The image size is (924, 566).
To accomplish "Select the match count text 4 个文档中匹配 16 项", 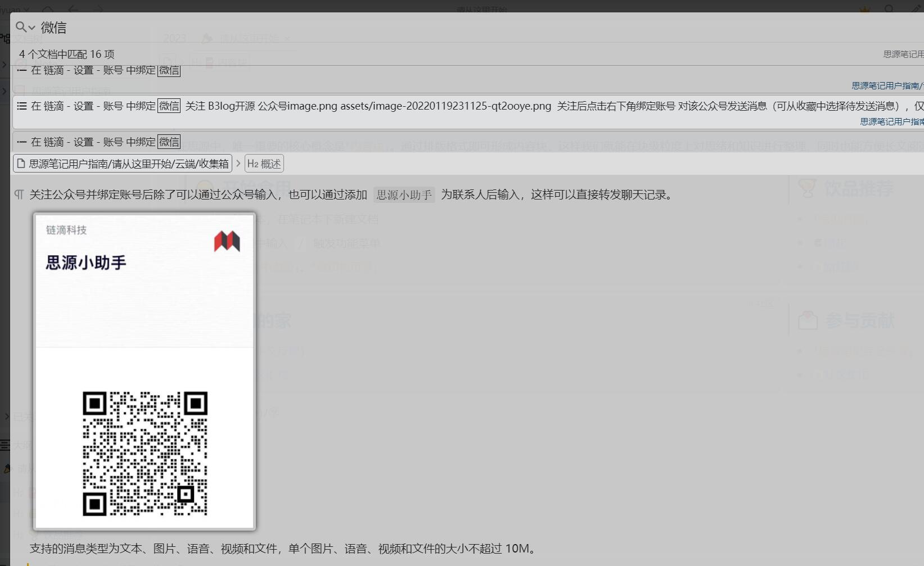I will pos(67,54).
